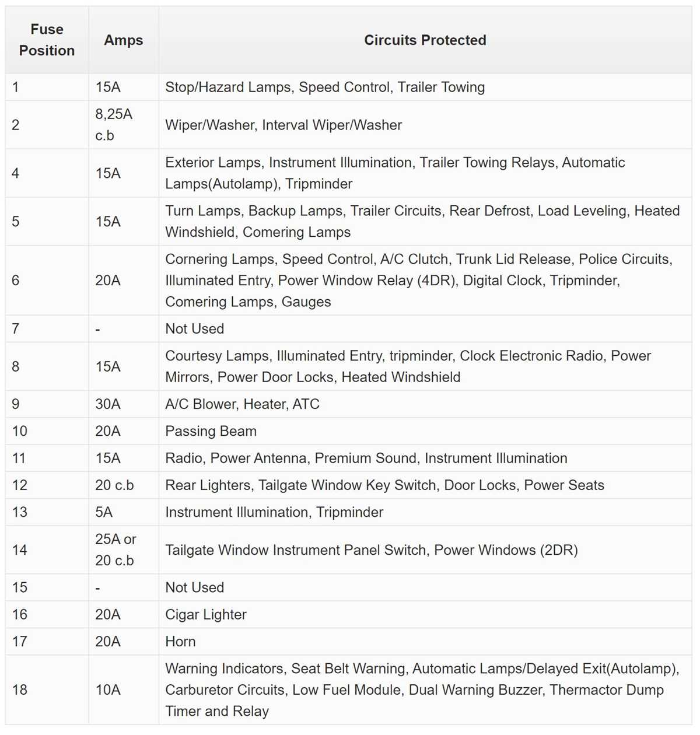Screen dimensions: 700x735
Task: Click the Radio, Power Antenna description
Action: (x=366, y=459)
